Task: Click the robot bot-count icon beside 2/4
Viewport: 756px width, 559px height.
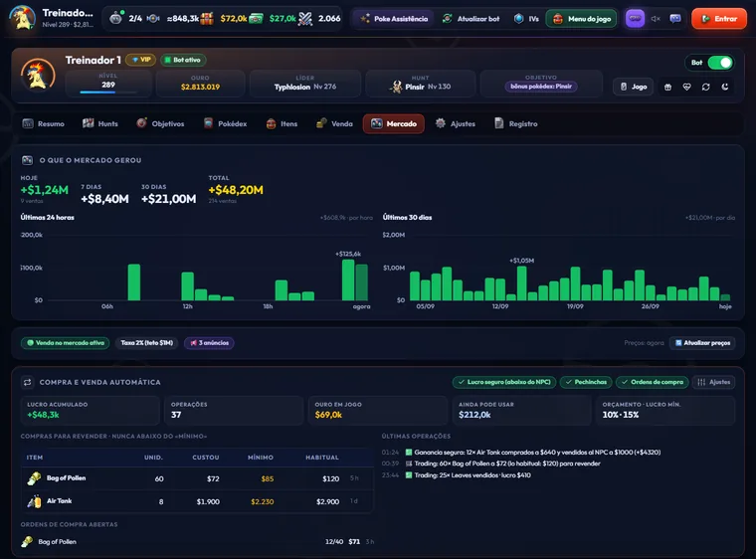Action: coord(115,18)
